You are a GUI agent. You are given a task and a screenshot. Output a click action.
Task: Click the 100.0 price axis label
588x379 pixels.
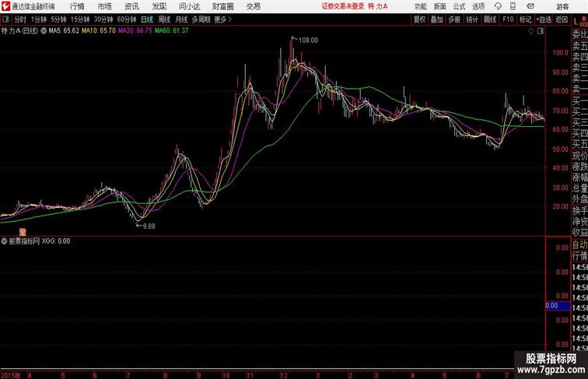(560, 53)
